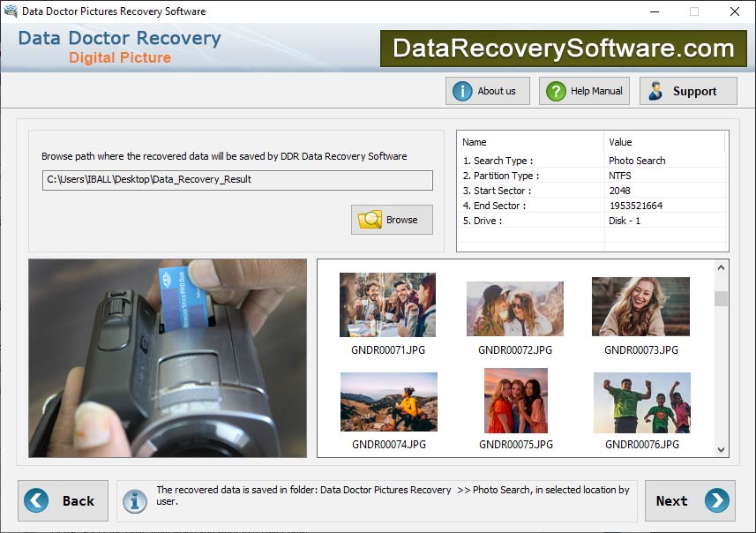Click the application icon in title bar
This screenshot has width=756, height=533.
click(x=10, y=11)
